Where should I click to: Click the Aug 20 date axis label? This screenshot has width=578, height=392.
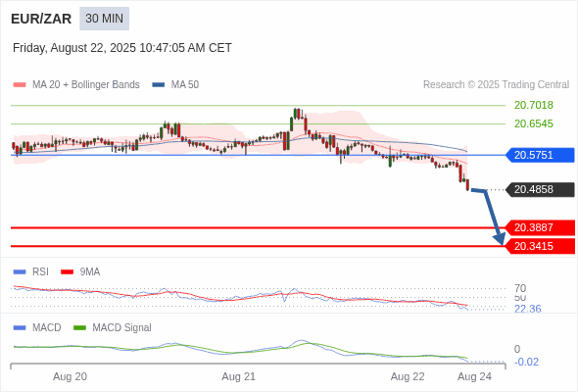[70, 376]
